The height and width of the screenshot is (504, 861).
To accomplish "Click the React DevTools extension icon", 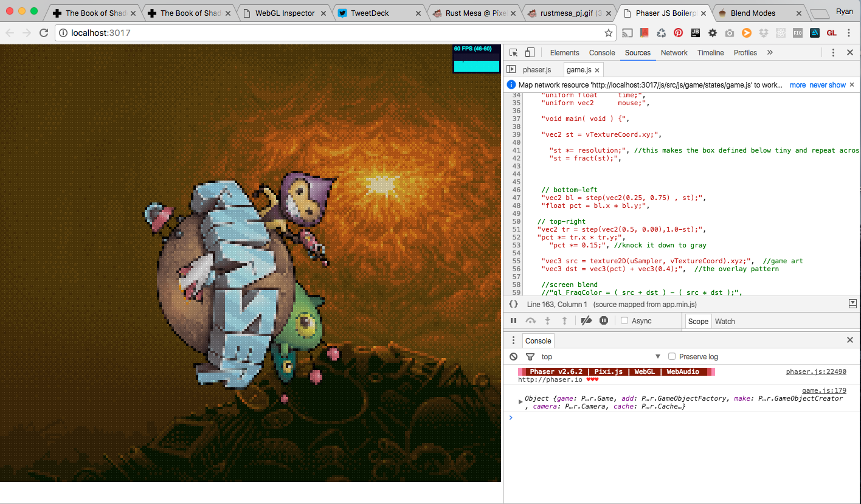I will tap(781, 33).
